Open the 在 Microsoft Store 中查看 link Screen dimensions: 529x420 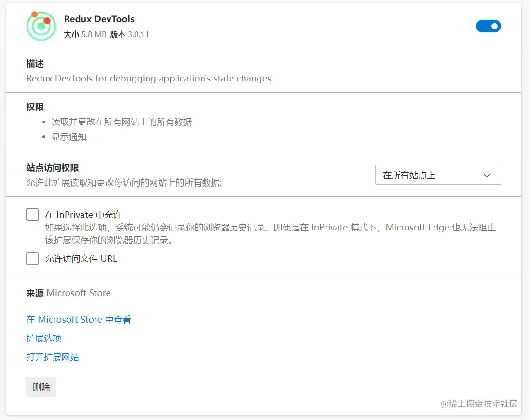pyautogui.click(x=79, y=319)
